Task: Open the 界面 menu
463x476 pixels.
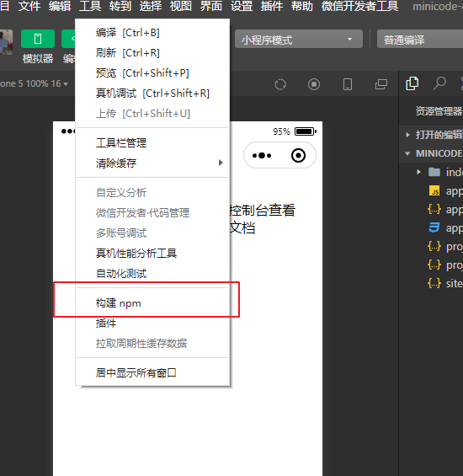Action: (x=211, y=6)
